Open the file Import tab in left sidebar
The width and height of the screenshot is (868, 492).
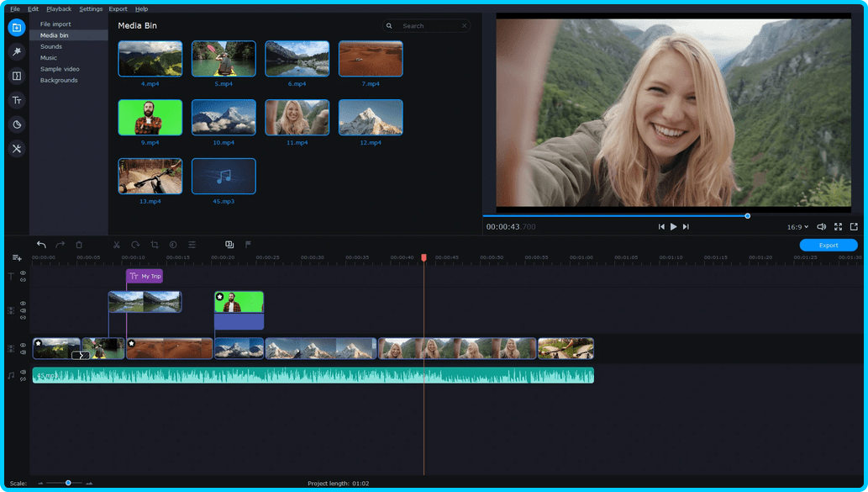pyautogui.click(x=17, y=28)
